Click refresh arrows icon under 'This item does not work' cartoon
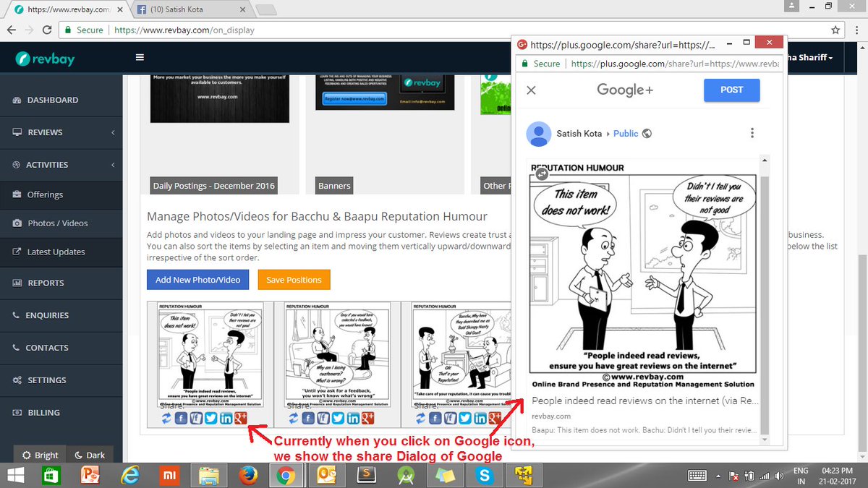The width and height of the screenshot is (868, 488). point(166,418)
